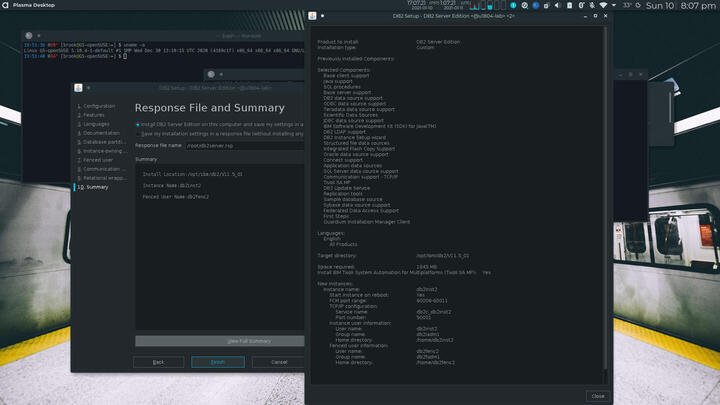The width and height of the screenshot is (720, 405).
Task: Click "Install Location" line in Summary box
Action: [192, 174]
